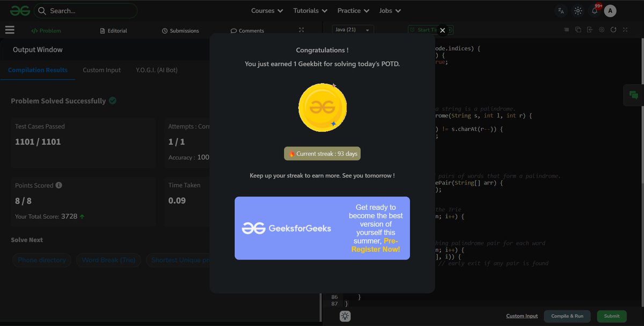Click the Search input field
The image size is (644, 326).
(85, 11)
